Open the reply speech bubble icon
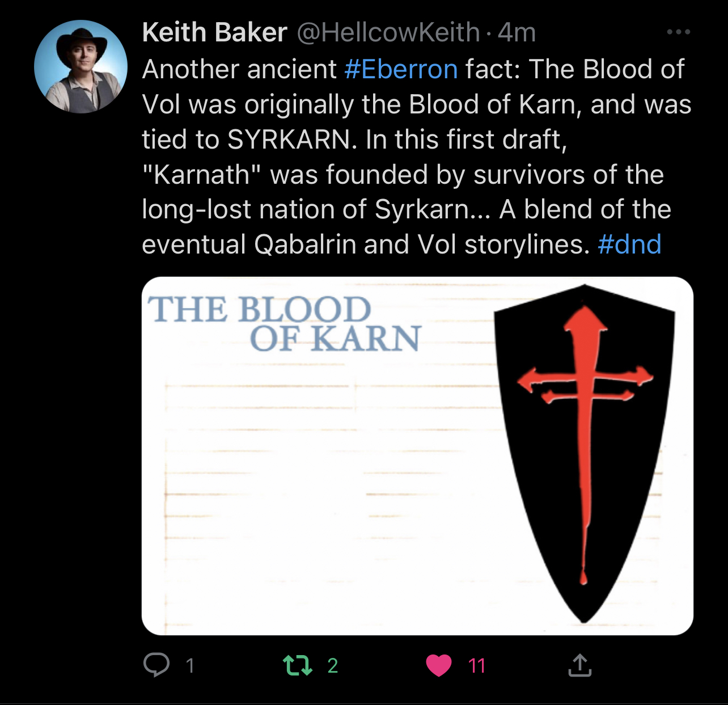Viewport: 728px width, 705px height. pyautogui.click(x=156, y=665)
